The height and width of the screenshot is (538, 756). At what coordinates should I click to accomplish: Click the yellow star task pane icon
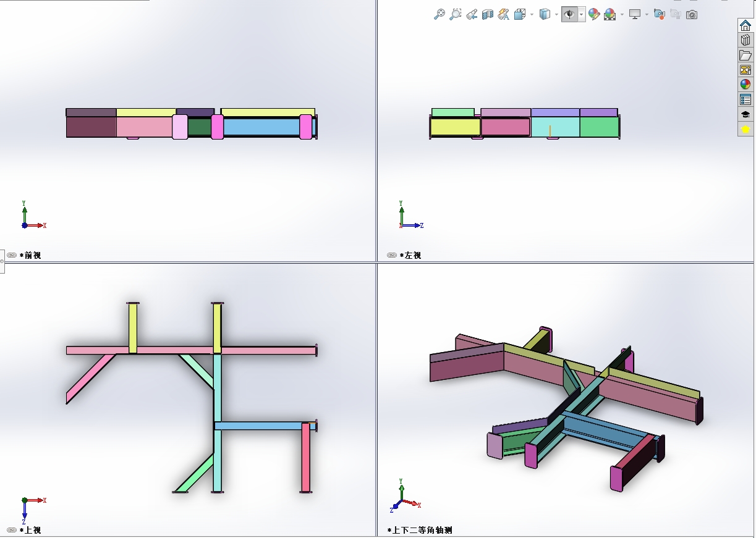coord(745,129)
